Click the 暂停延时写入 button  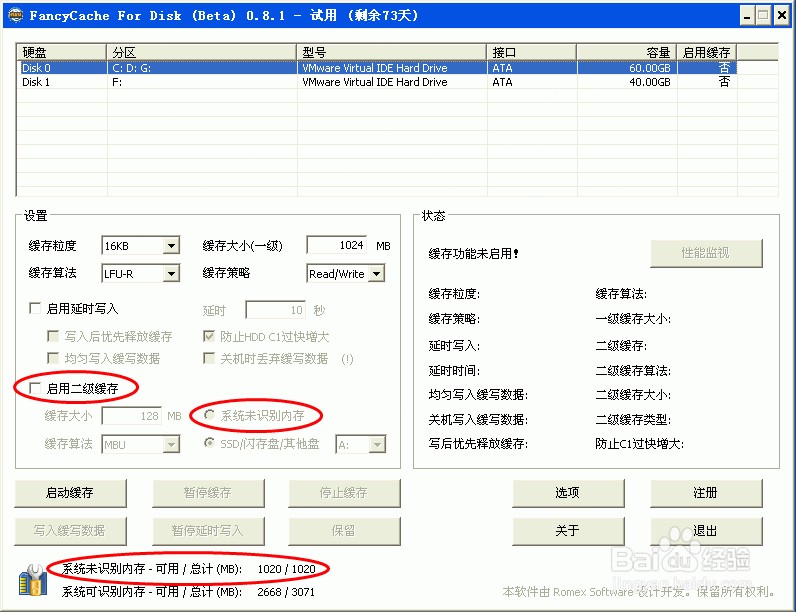(208, 531)
